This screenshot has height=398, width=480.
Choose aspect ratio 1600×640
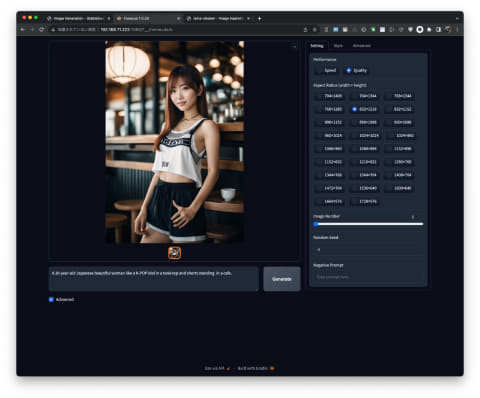399,188
